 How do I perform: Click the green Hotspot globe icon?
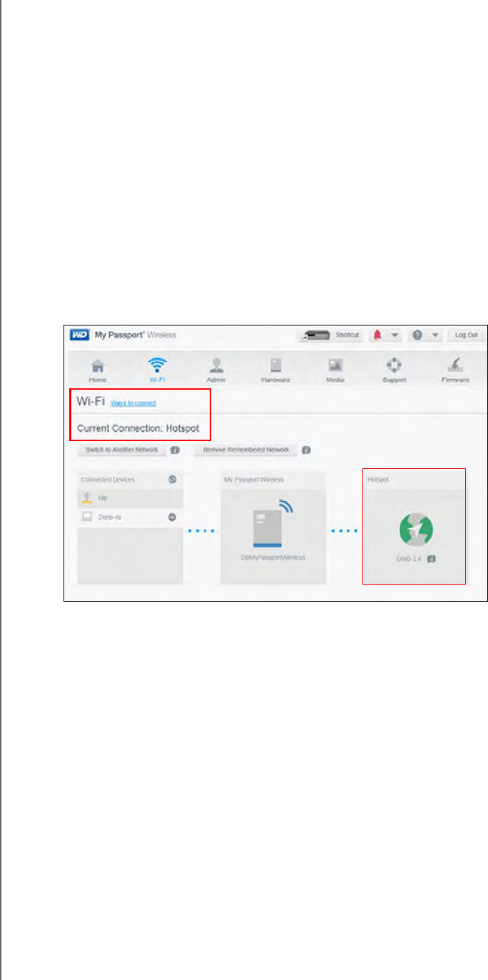[415, 531]
